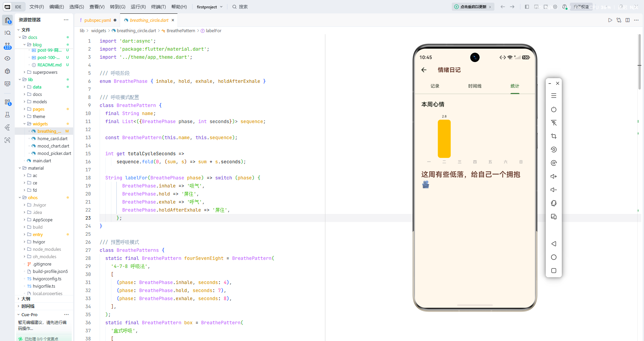Collapse the widgets folder

(24, 124)
